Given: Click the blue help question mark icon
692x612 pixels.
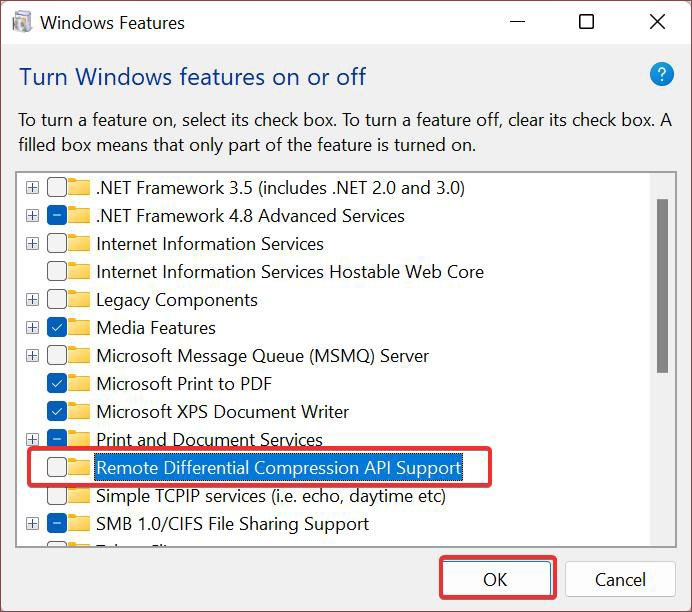Looking at the screenshot, I should point(662,74).
